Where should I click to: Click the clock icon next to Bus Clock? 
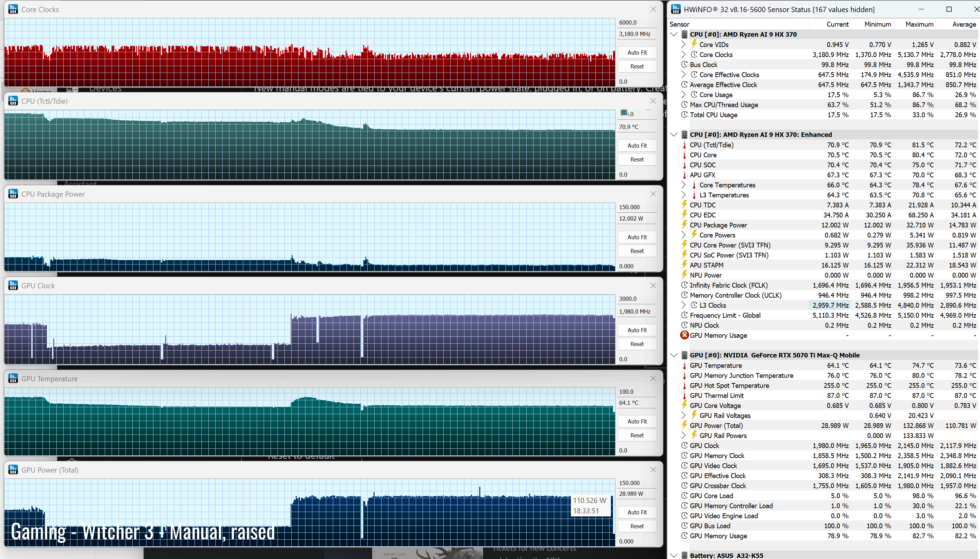(x=684, y=65)
